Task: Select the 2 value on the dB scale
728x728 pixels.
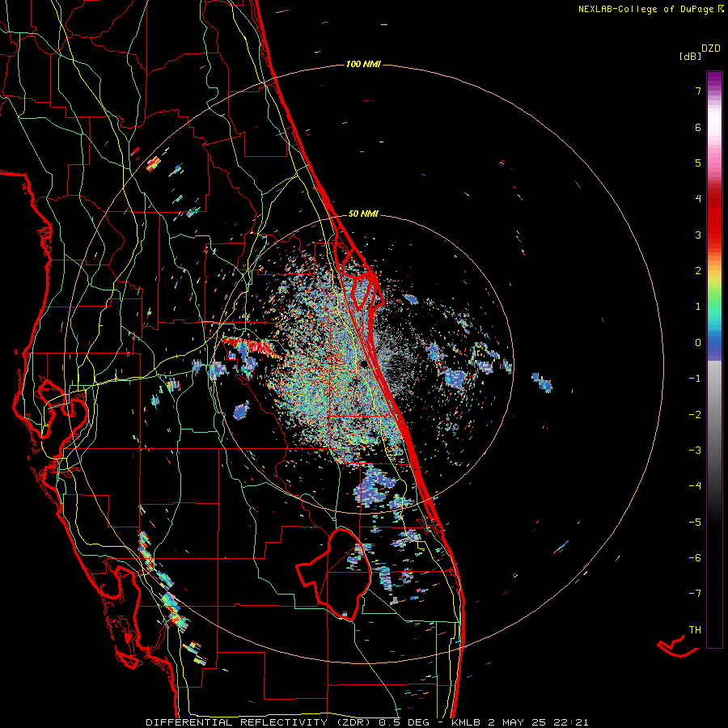Action: tap(698, 271)
